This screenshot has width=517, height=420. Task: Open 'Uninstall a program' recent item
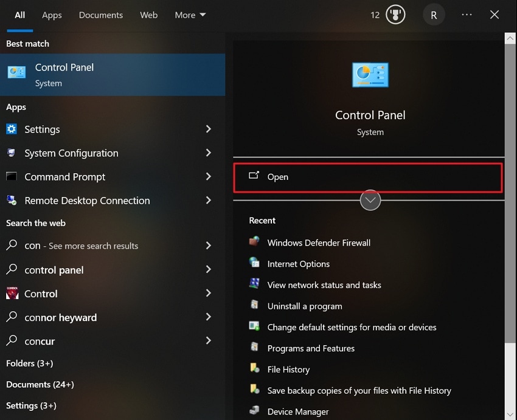[305, 306]
